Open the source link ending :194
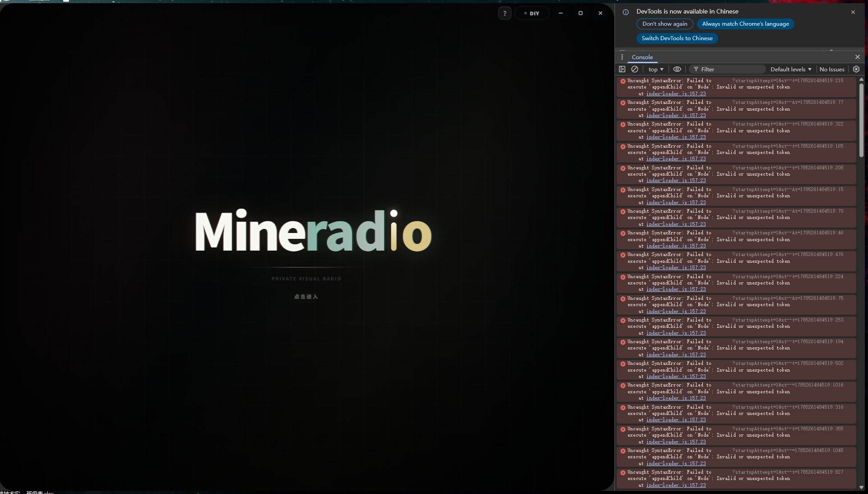Viewport: 868px width, 494px height. (x=788, y=342)
